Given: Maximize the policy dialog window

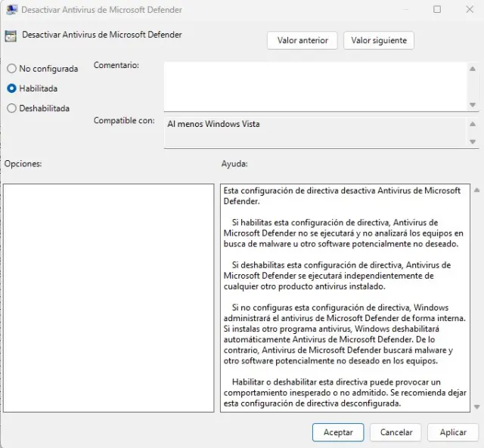Looking at the screenshot, I should pyautogui.click(x=437, y=10).
